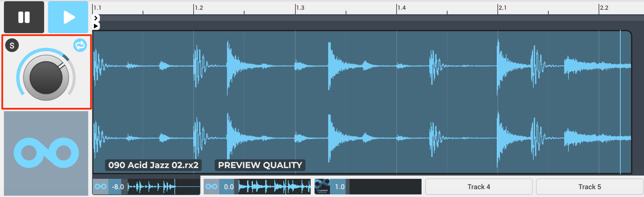
Task: Click the pause button
Action: pos(24,17)
